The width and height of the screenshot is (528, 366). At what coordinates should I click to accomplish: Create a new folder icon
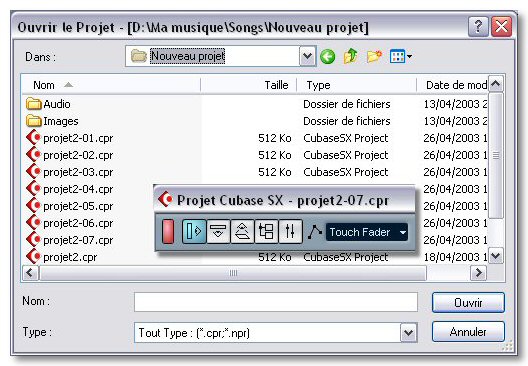tap(374, 56)
